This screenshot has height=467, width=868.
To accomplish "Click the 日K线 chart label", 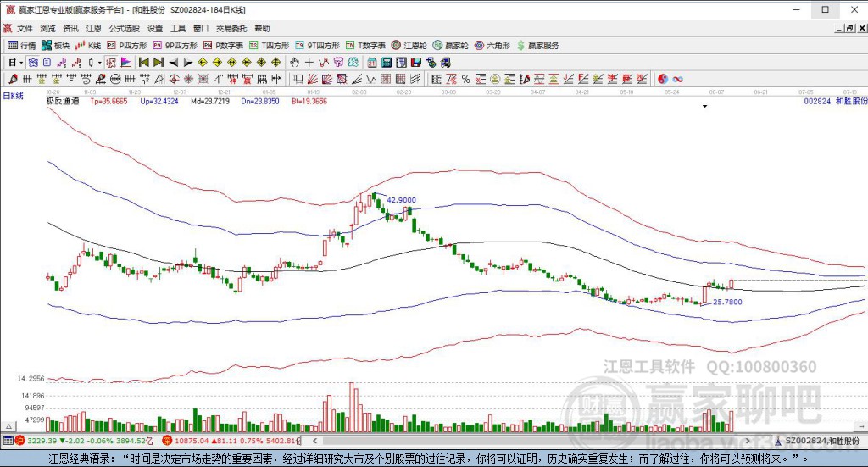I will pos(14,96).
